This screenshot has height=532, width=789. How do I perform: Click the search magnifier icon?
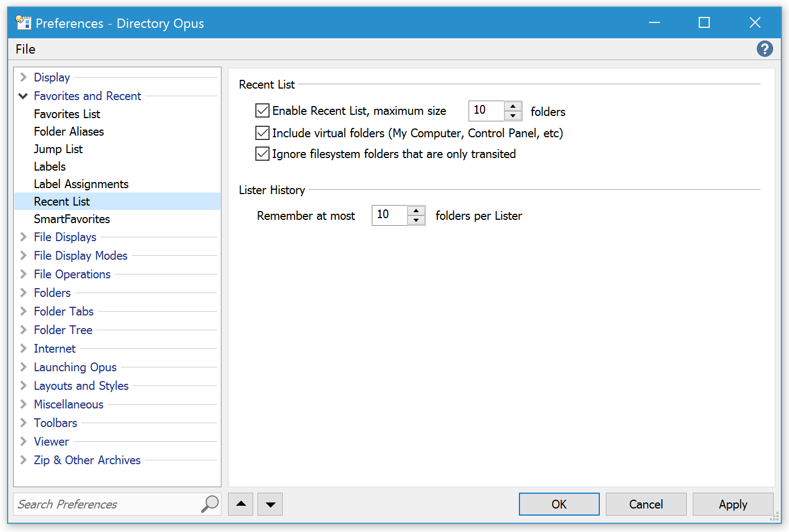point(210,504)
